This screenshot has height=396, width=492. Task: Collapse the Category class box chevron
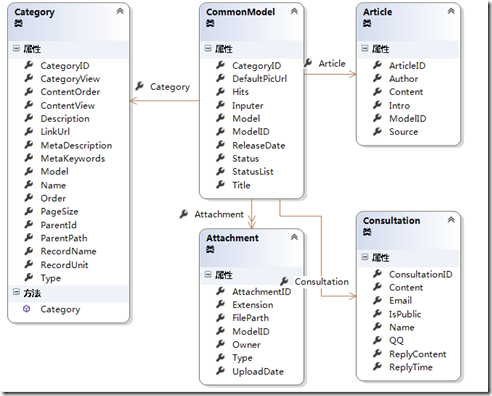[120, 11]
